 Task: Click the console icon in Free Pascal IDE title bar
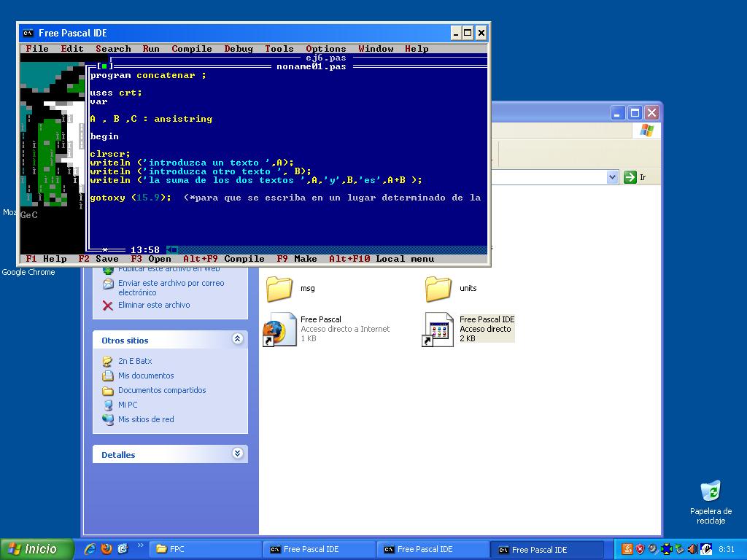tap(28, 33)
